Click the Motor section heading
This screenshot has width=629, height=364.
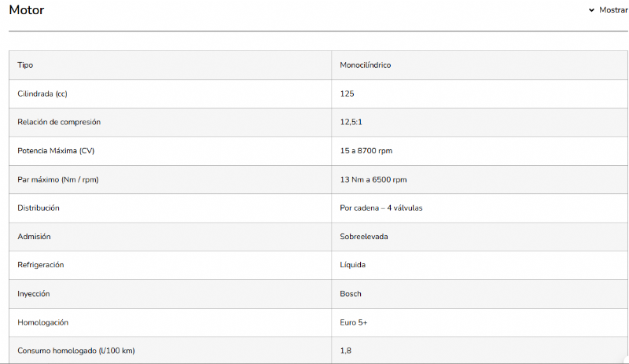[26, 10]
